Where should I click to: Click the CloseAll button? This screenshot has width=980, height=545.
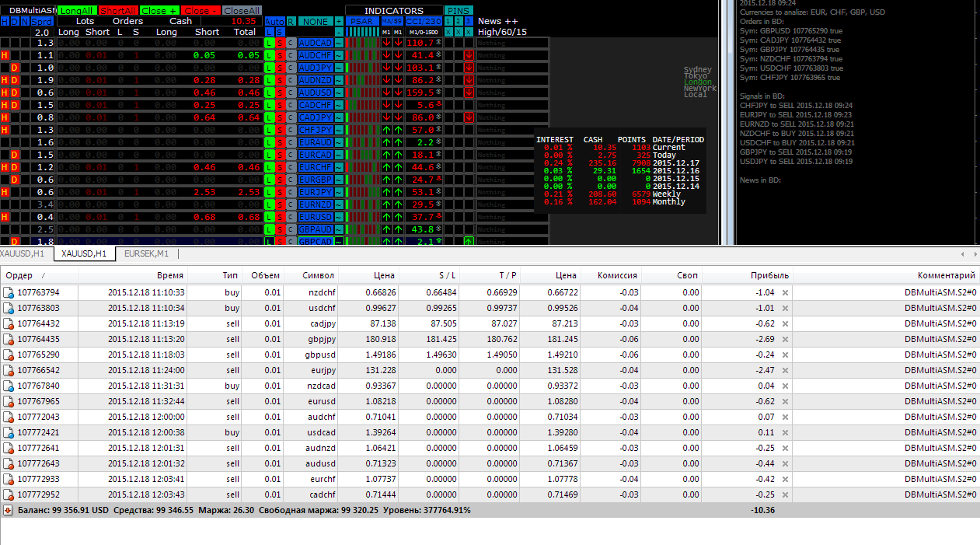(x=242, y=11)
